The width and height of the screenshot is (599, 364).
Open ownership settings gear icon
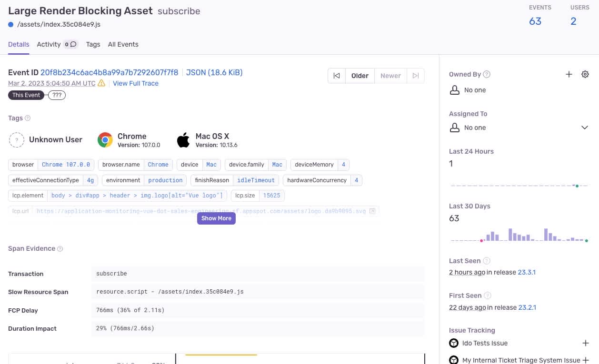[x=585, y=74]
